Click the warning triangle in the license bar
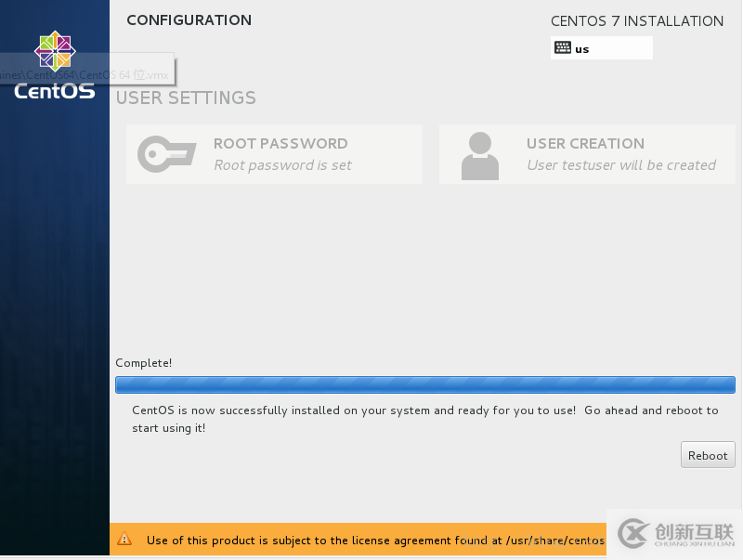The width and height of the screenshot is (743, 560). (125, 540)
